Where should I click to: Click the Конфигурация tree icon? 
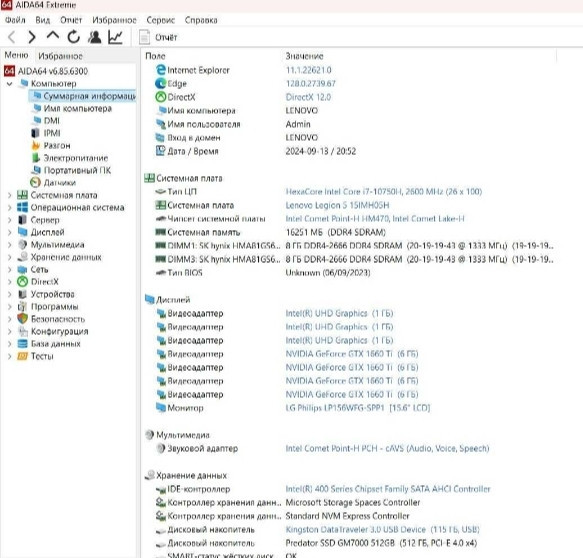coord(23,331)
